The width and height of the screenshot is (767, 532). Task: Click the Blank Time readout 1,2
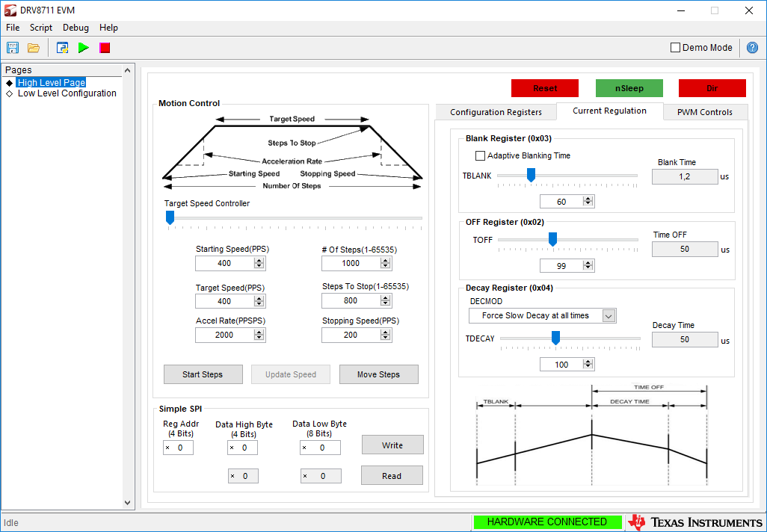(685, 176)
